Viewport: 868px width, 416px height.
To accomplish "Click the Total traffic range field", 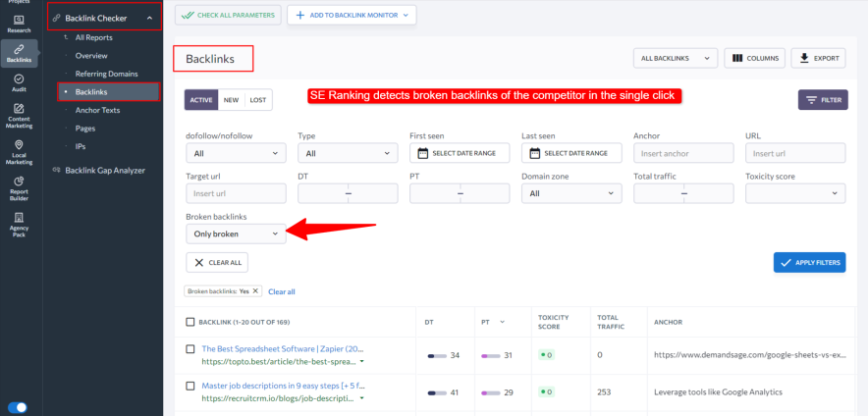I will (683, 193).
